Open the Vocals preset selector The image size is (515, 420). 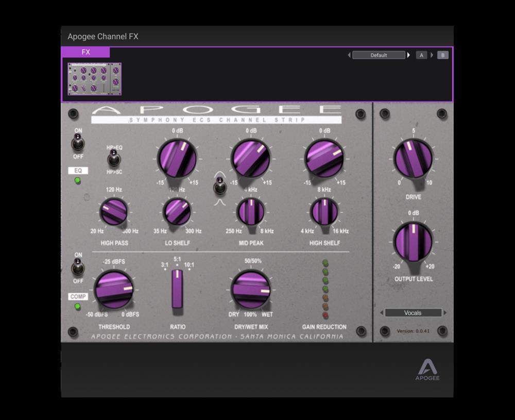tap(413, 313)
